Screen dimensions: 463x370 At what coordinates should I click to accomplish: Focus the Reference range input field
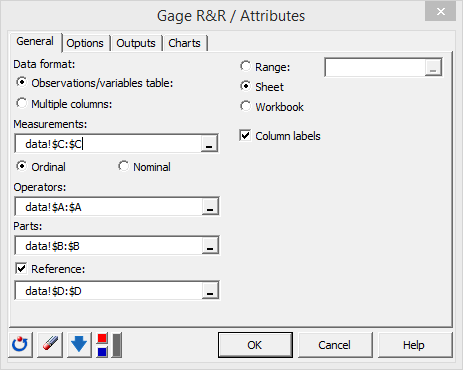(108, 291)
